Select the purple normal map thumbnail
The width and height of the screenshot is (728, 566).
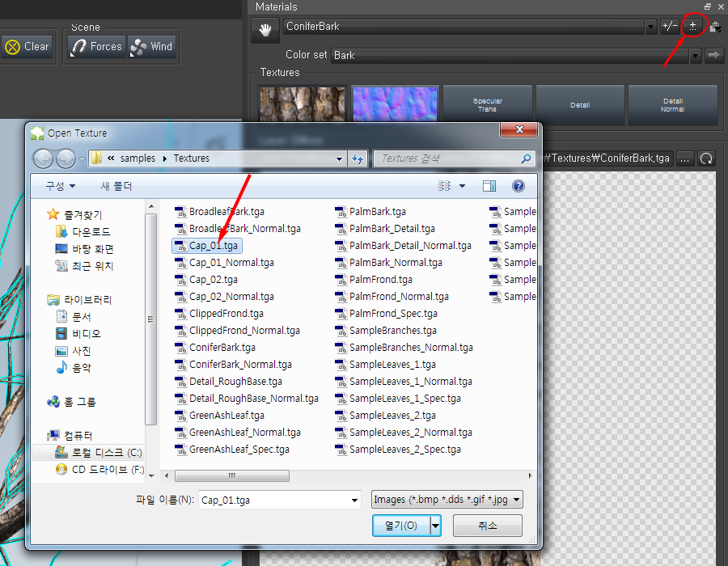[395, 105]
